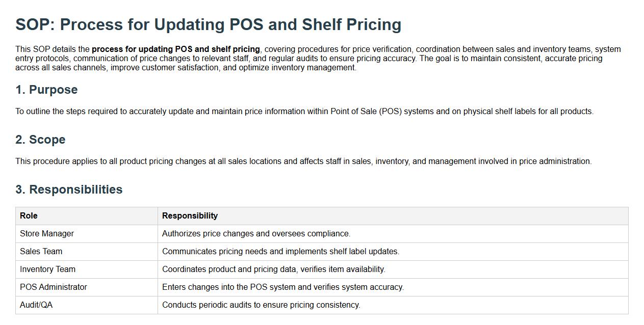Viewport: 644px width, 325px height.
Task: Click the "Enters changes into the POS system" cell
Action: (x=282, y=287)
